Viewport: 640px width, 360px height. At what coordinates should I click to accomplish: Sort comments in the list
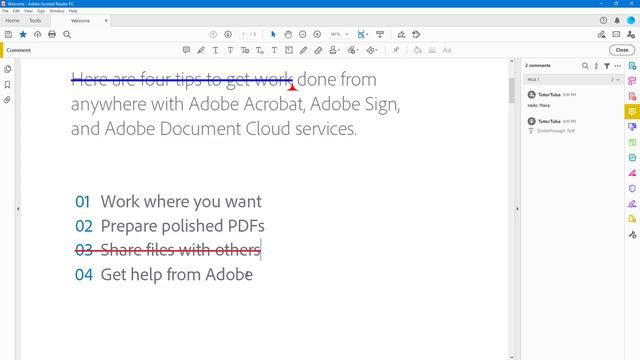click(x=596, y=66)
